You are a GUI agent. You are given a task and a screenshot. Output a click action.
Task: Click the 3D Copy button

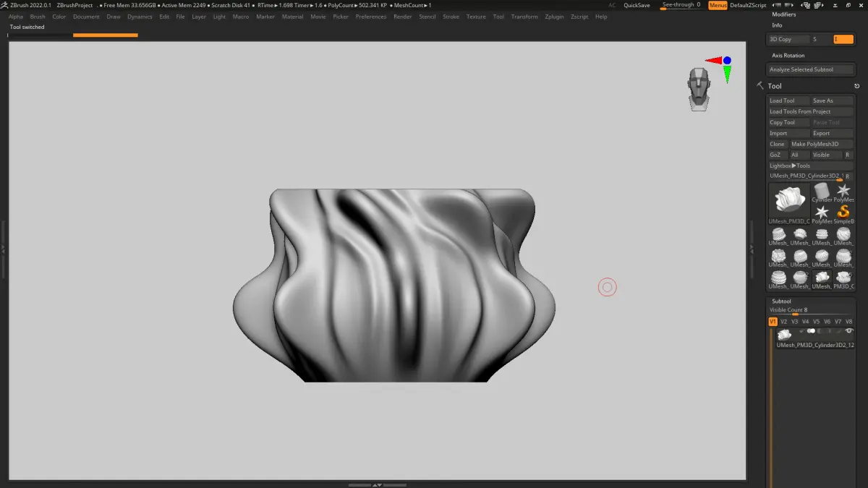coord(788,39)
